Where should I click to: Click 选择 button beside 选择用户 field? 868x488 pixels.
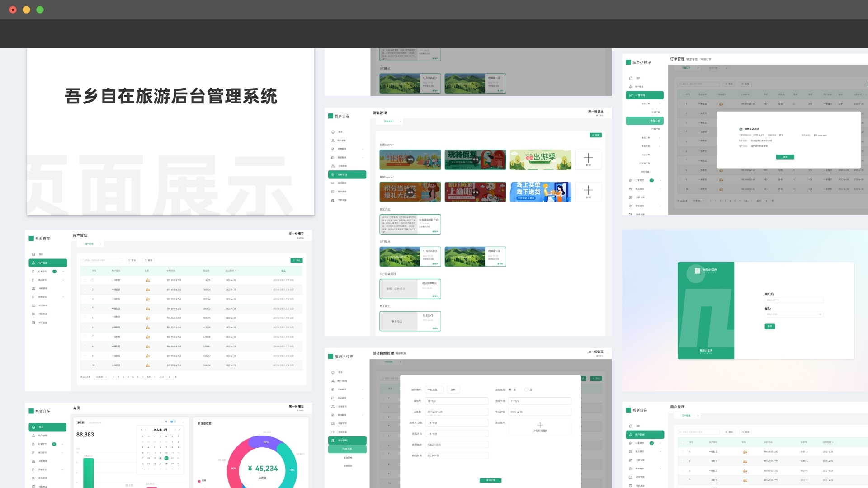click(x=453, y=389)
